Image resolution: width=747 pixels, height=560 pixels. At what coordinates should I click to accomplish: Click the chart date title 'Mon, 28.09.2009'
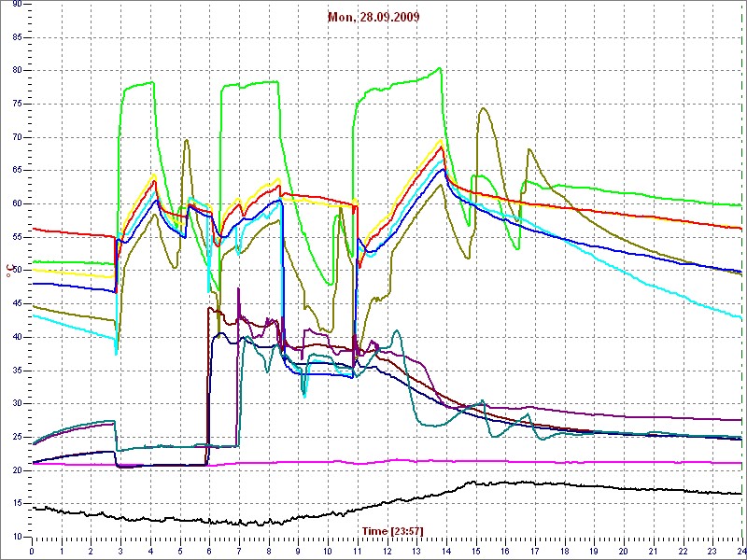point(373,18)
